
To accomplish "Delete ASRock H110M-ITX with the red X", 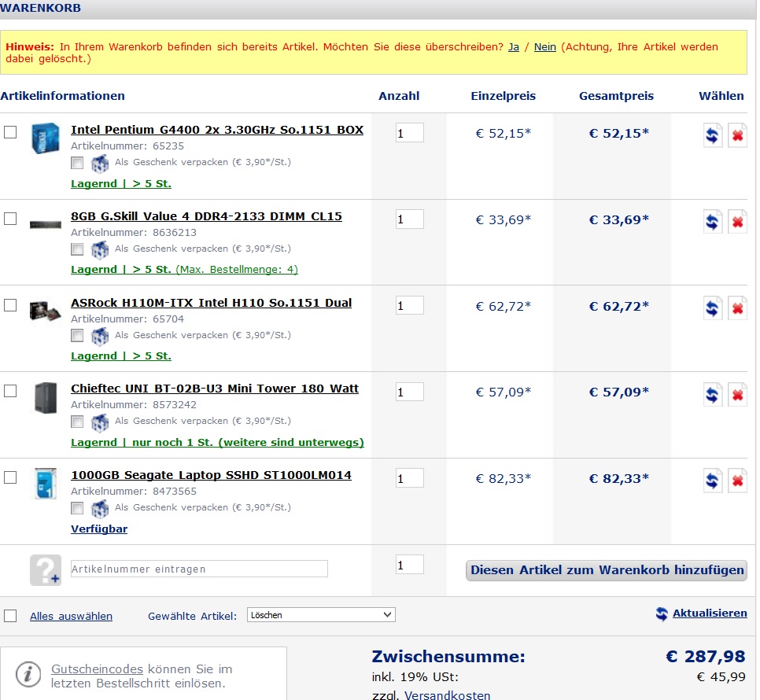I will point(737,308).
